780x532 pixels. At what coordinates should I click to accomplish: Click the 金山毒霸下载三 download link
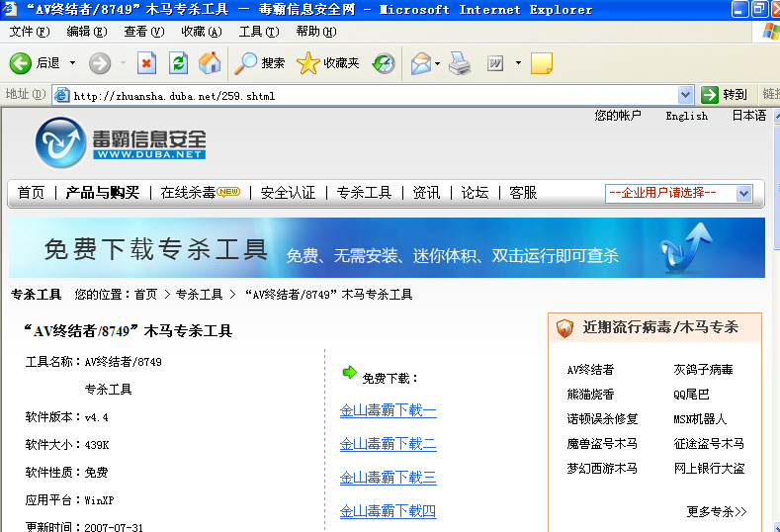(388, 478)
